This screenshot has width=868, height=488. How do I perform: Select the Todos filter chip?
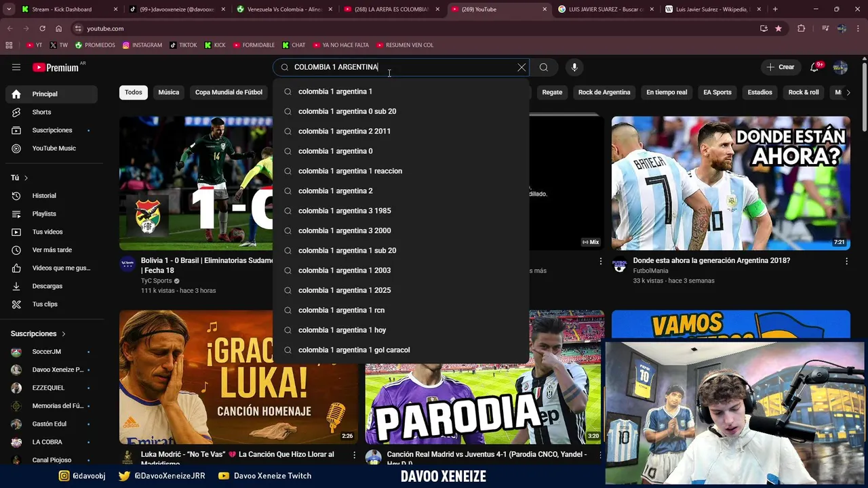tap(134, 92)
